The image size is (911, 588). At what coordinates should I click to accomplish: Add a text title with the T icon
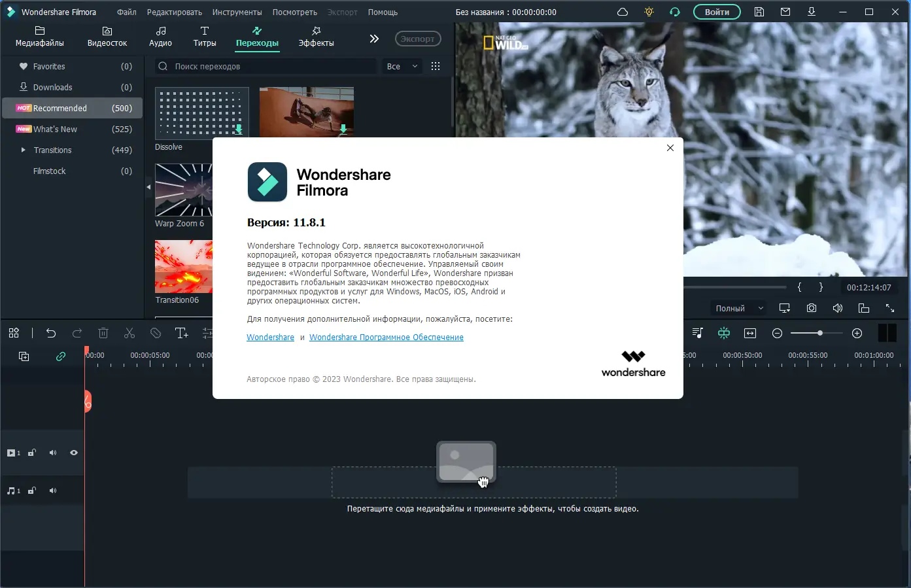pos(182,333)
